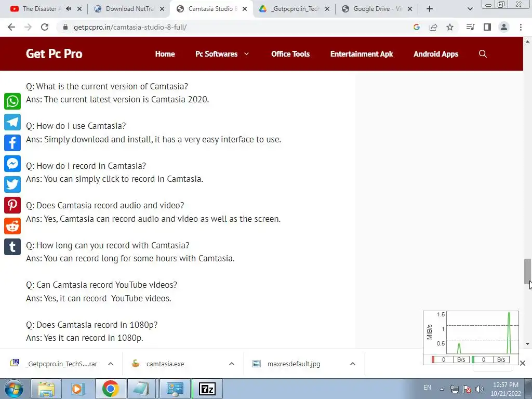Open Chrome taskbar icon
The height and width of the screenshot is (399, 532).
pyautogui.click(x=110, y=389)
